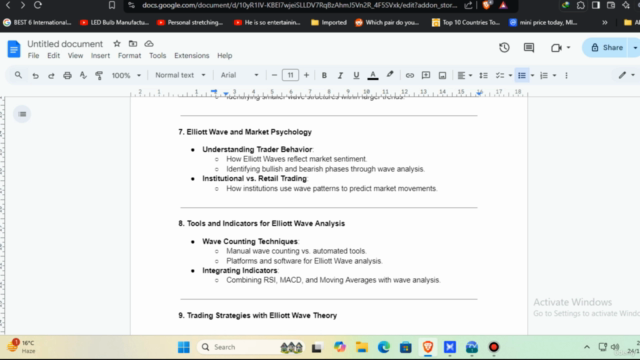Screen dimensions: 640x360
Task: Reload the browser page
Action: (38, 5)
